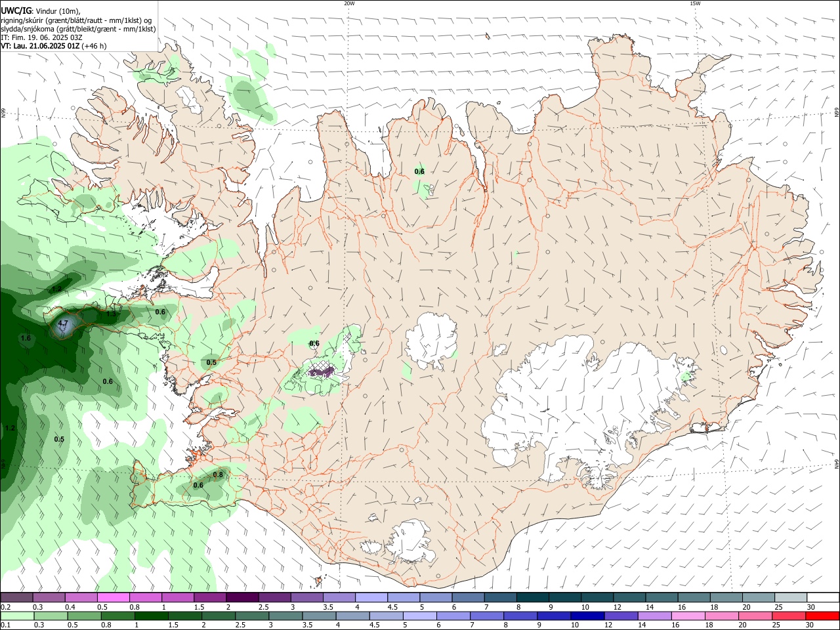Pick light pink lower swatch labeled 16

688,616
